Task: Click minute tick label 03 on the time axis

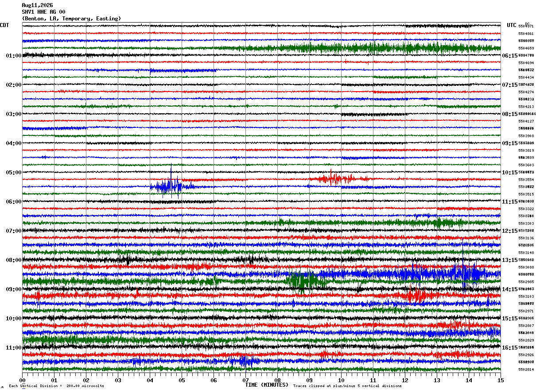Action: click(x=118, y=380)
